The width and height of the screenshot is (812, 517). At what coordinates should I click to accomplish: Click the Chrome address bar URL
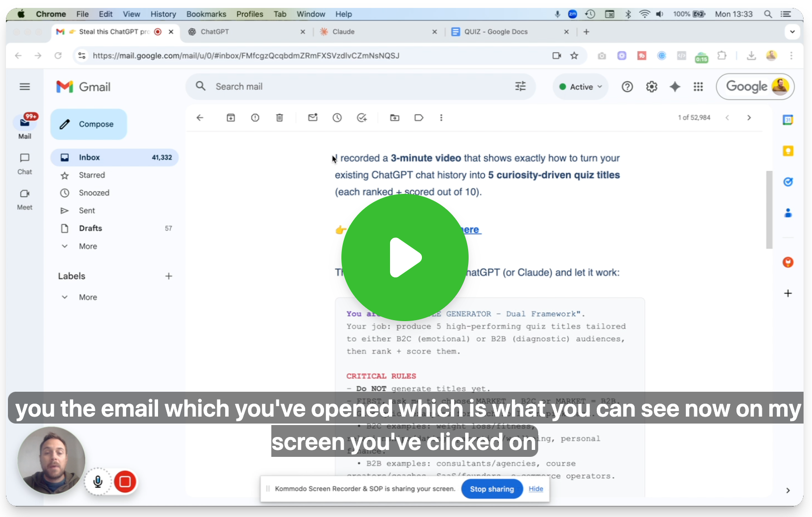(246, 56)
